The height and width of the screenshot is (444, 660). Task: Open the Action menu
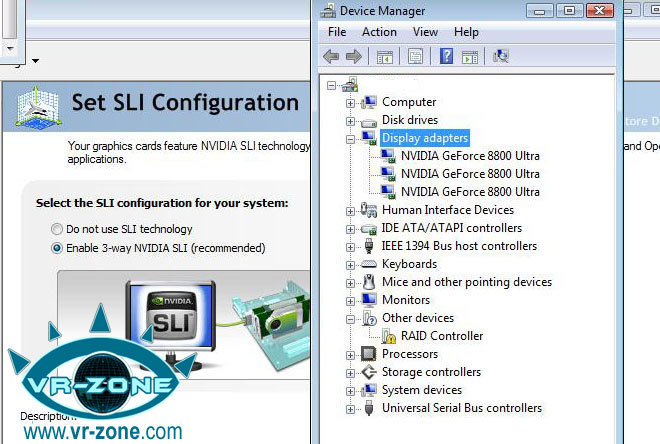pyautogui.click(x=379, y=32)
